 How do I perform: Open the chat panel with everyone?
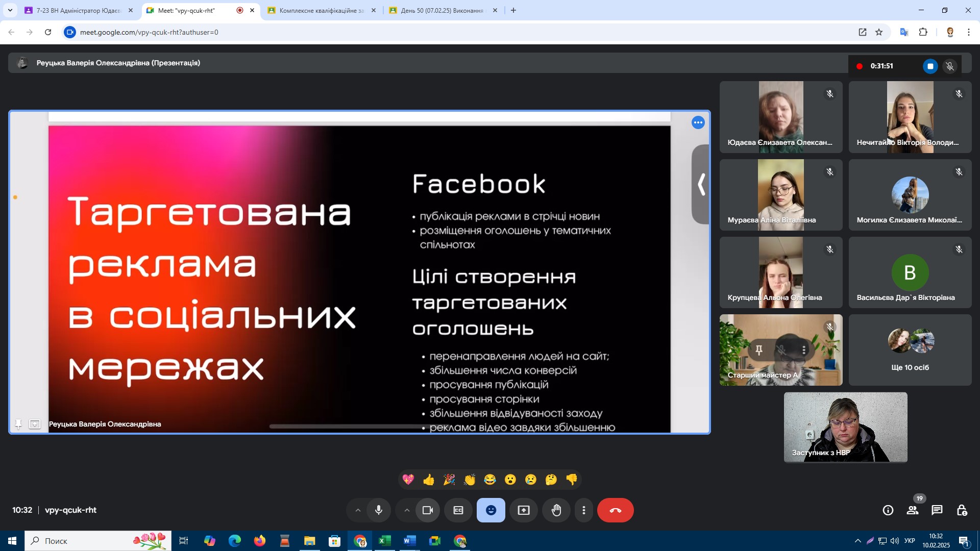tap(937, 510)
